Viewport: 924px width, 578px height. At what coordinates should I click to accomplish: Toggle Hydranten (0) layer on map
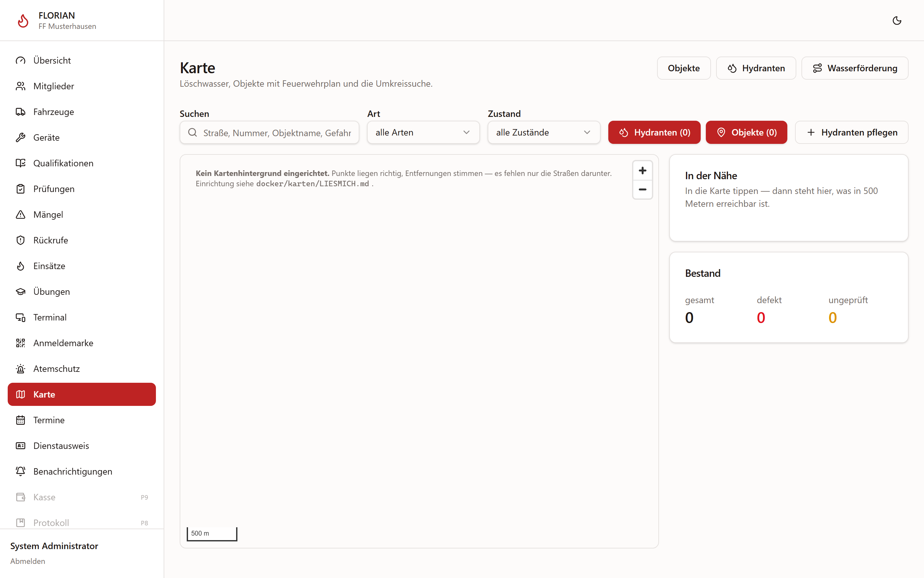click(654, 132)
